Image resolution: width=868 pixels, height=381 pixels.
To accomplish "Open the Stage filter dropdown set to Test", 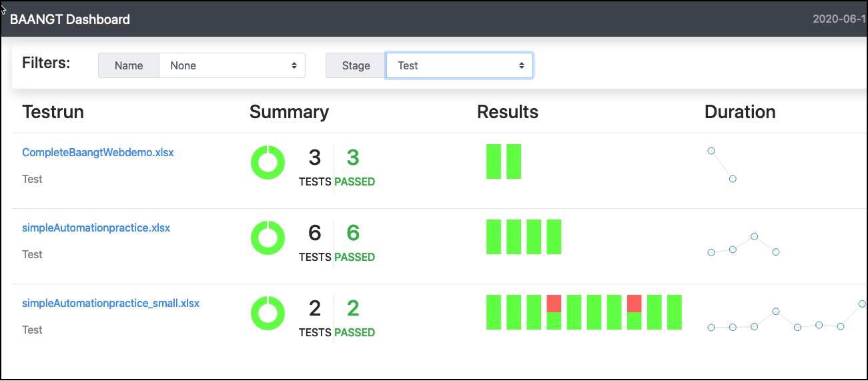I will pos(459,65).
